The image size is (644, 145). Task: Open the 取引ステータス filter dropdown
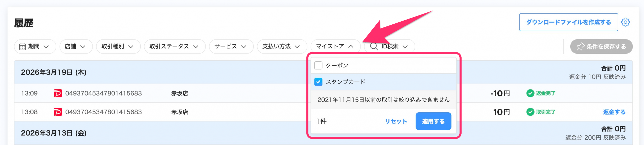click(x=174, y=46)
